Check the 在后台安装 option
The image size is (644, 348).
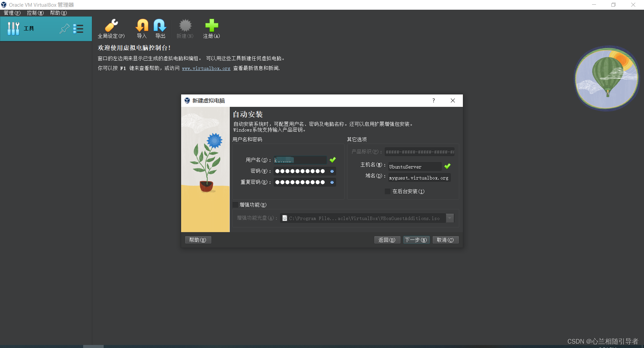coord(387,191)
